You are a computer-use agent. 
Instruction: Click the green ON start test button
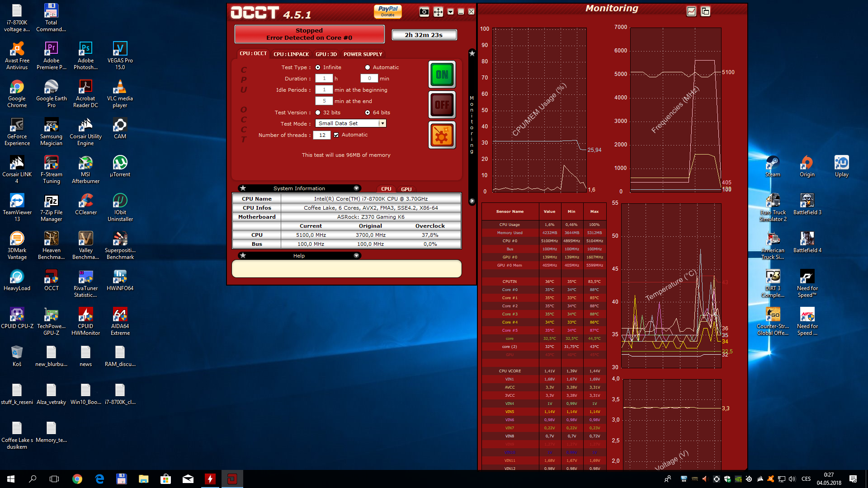(442, 75)
